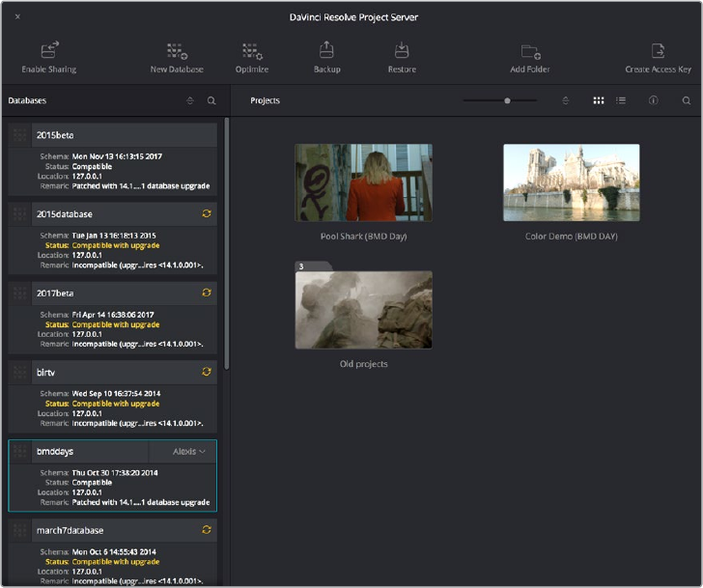Grab the drag handle of march7database
The image size is (703, 588).
coord(19,530)
